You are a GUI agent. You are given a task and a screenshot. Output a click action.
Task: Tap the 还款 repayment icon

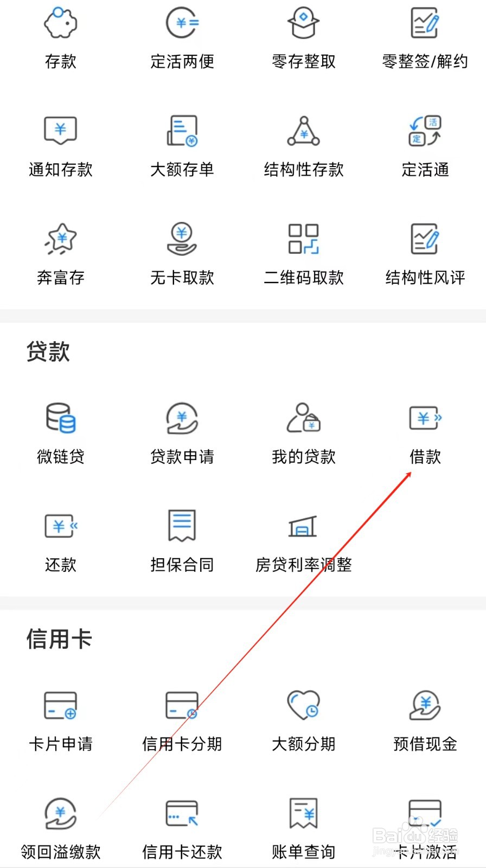tap(61, 526)
